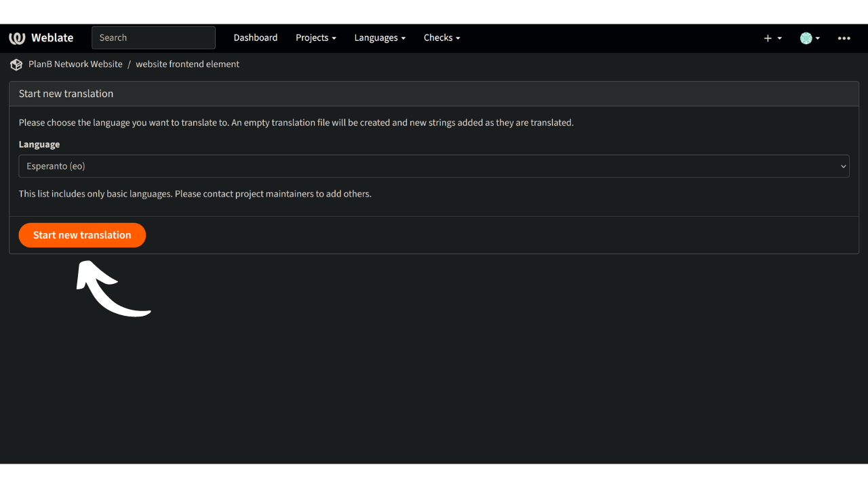
Task: Click the plus add icon
Action: pos(768,39)
